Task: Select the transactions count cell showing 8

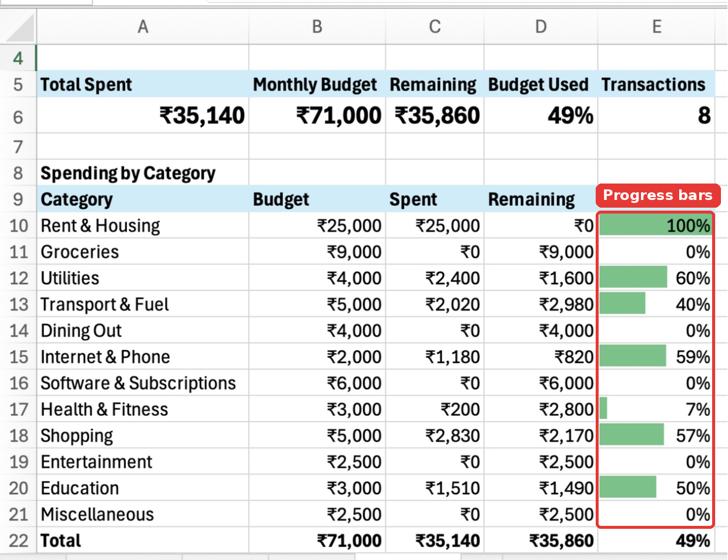Action: (x=656, y=116)
